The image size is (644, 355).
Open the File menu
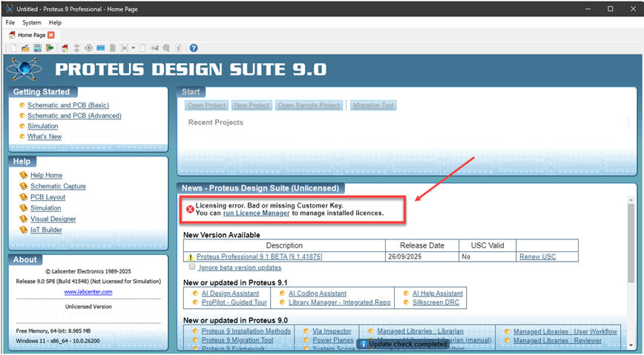click(x=10, y=22)
